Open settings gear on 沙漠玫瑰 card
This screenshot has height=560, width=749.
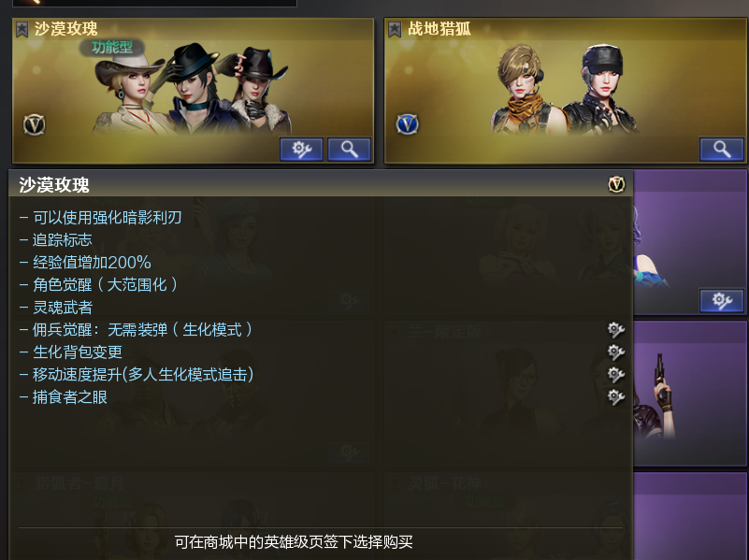pyautogui.click(x=301, y=150)
